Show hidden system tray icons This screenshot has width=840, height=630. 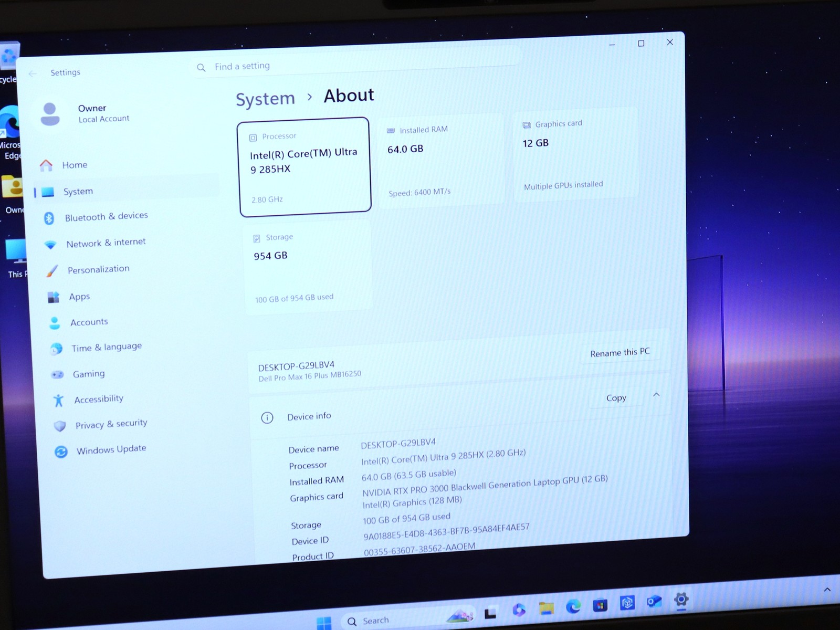pos(827,590)
